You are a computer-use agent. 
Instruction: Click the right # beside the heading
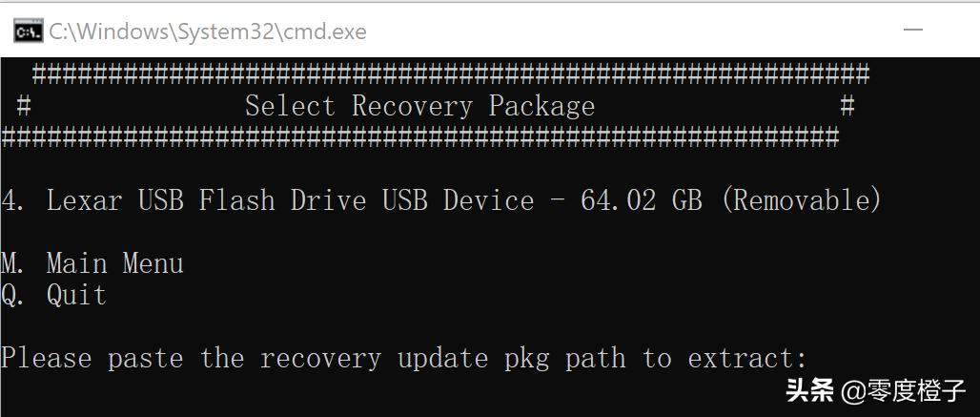coord(847,106)
